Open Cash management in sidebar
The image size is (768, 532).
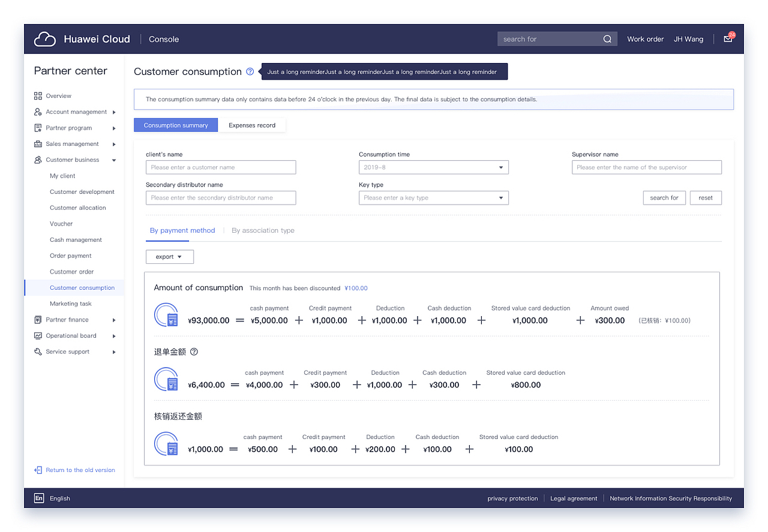point(76,240)
